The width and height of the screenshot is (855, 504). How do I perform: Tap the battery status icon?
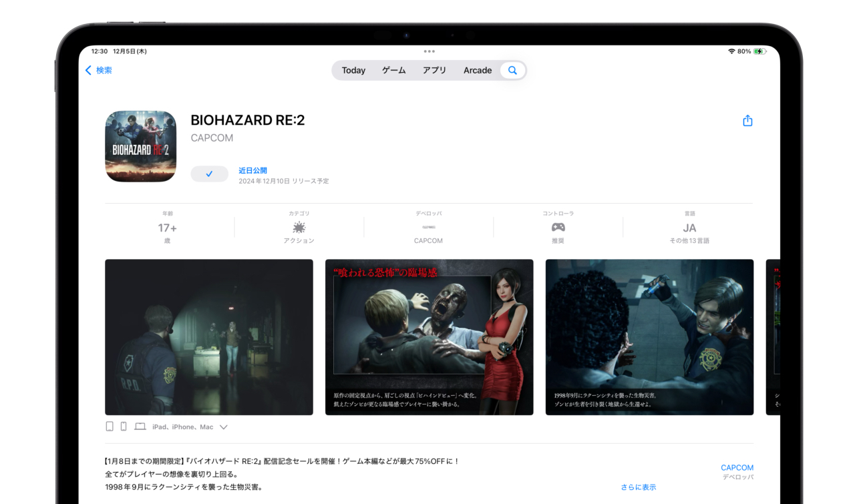coord(760,51)
